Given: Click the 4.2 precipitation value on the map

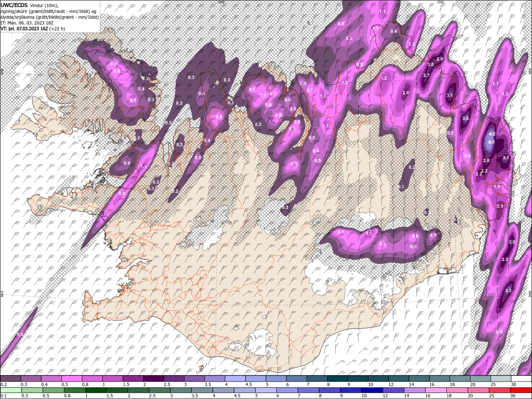Looking at the screenshot, I should click(492, 134).
